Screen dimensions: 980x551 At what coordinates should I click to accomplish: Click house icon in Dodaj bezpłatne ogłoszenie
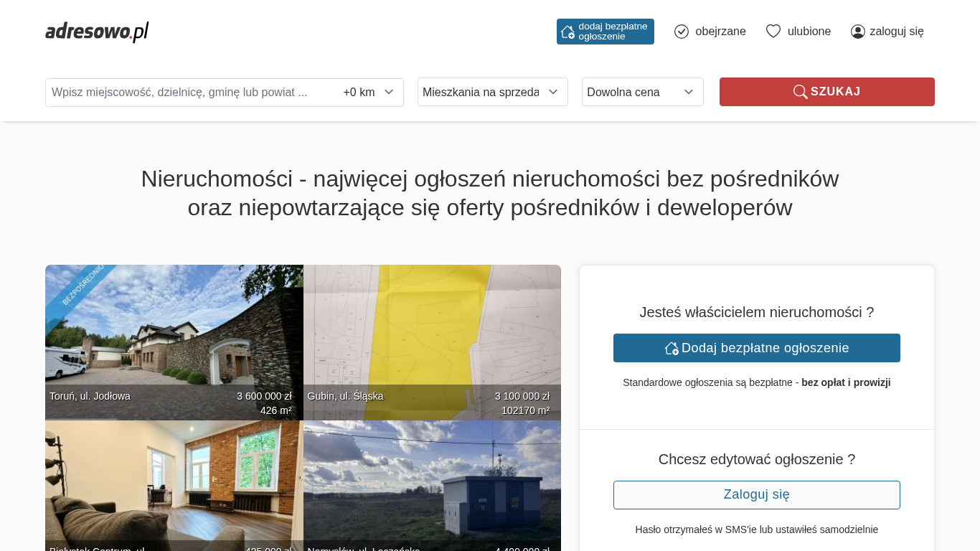672,348
